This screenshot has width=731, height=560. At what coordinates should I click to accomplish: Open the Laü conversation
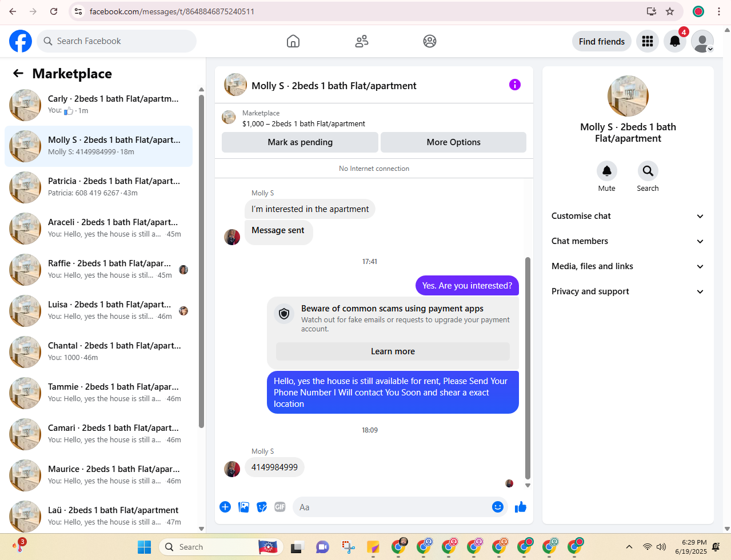click(98, 517)
